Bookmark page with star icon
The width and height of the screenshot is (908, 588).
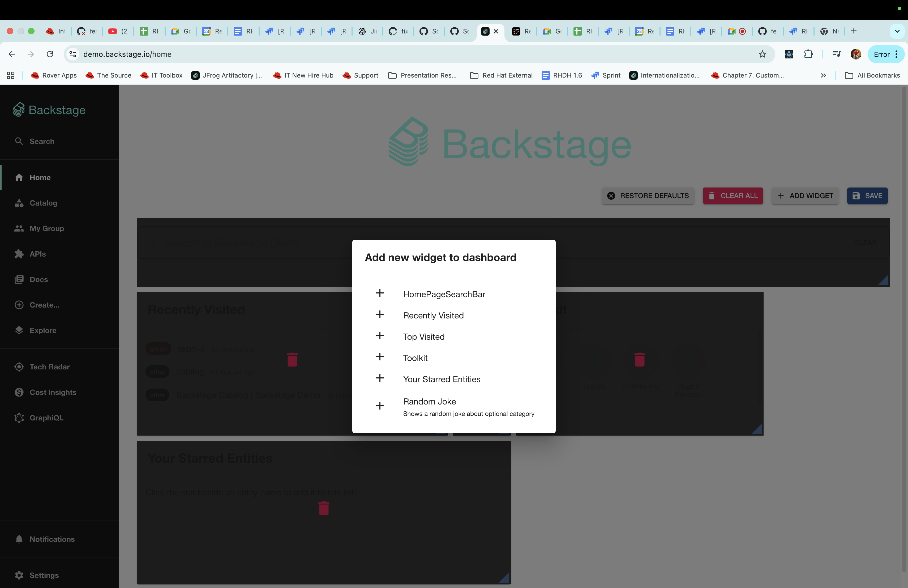point(762,54)
